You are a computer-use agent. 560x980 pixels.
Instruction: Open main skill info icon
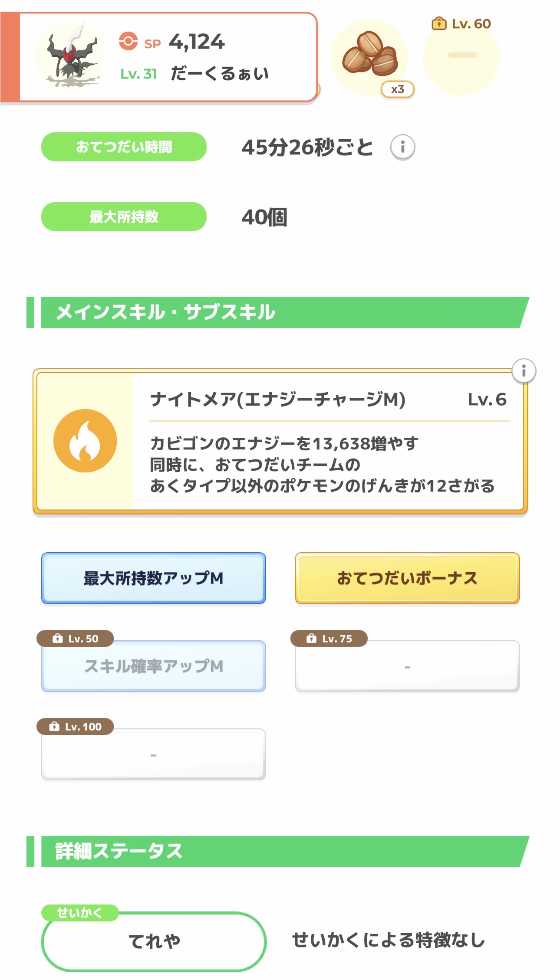(x=524, y=371)
